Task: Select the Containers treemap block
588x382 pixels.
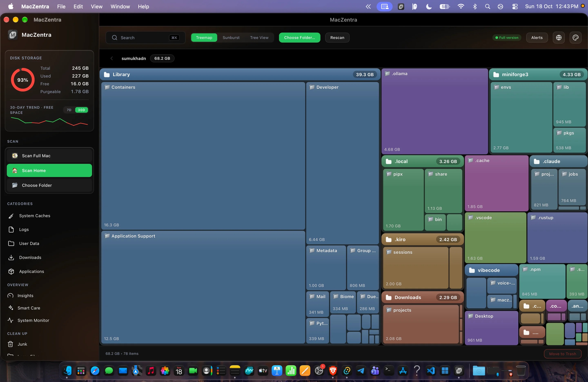Action: (203, 156)
